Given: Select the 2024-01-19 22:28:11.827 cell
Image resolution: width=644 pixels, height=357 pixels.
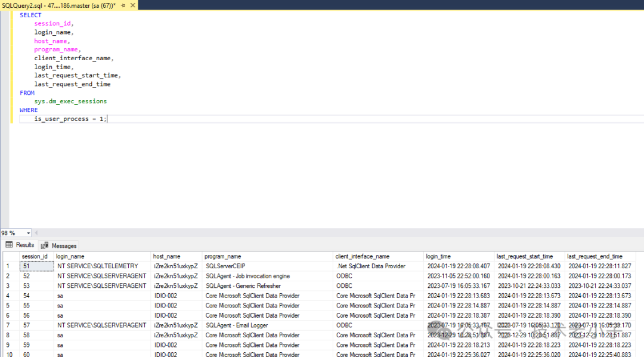Looking at the screenshot, I should coord(600,266).
